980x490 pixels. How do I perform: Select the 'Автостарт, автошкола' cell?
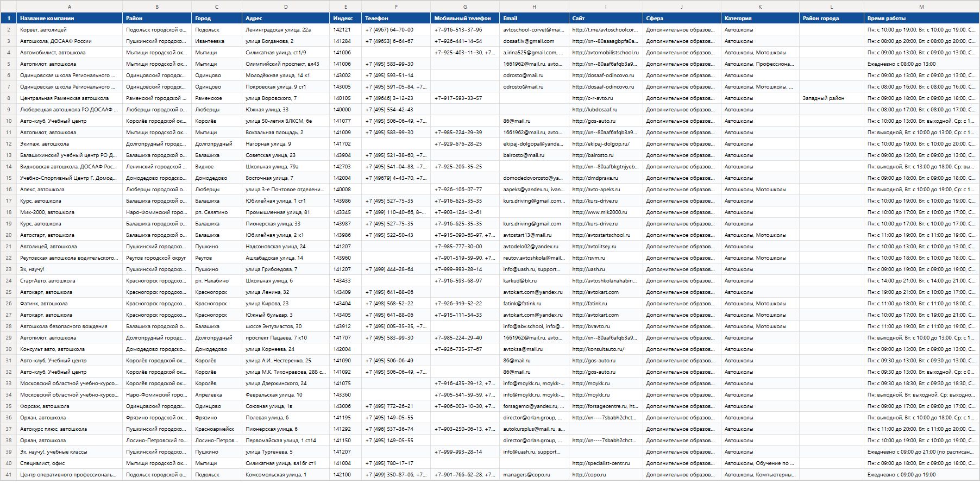70,235
